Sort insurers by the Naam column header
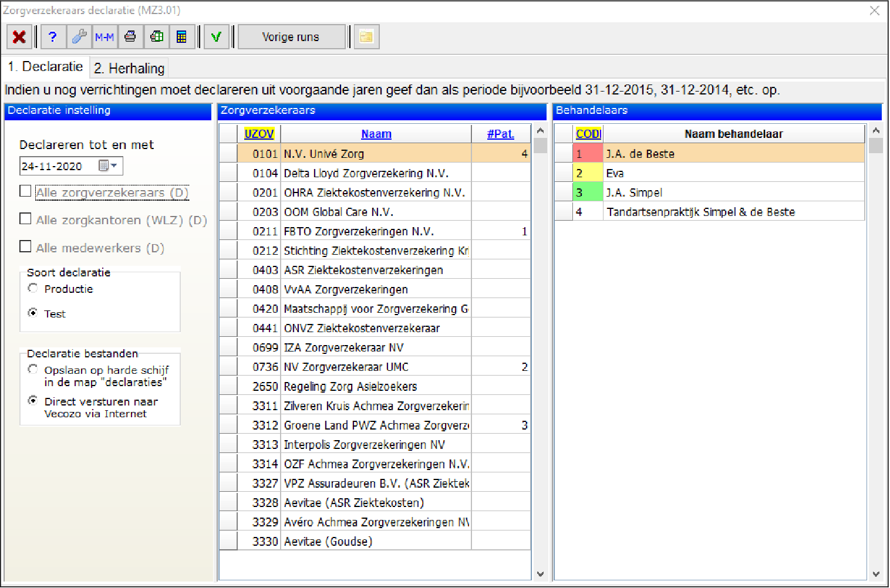890x588 pixels. 376,134
